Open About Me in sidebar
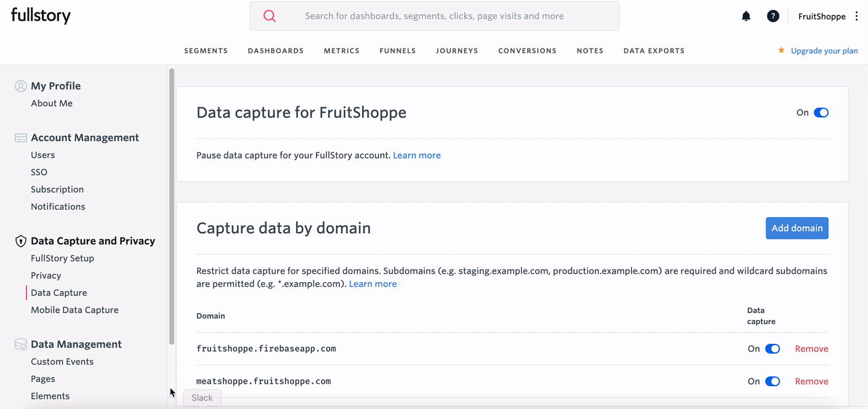This screenshot has width=868, height=409. 52,103
